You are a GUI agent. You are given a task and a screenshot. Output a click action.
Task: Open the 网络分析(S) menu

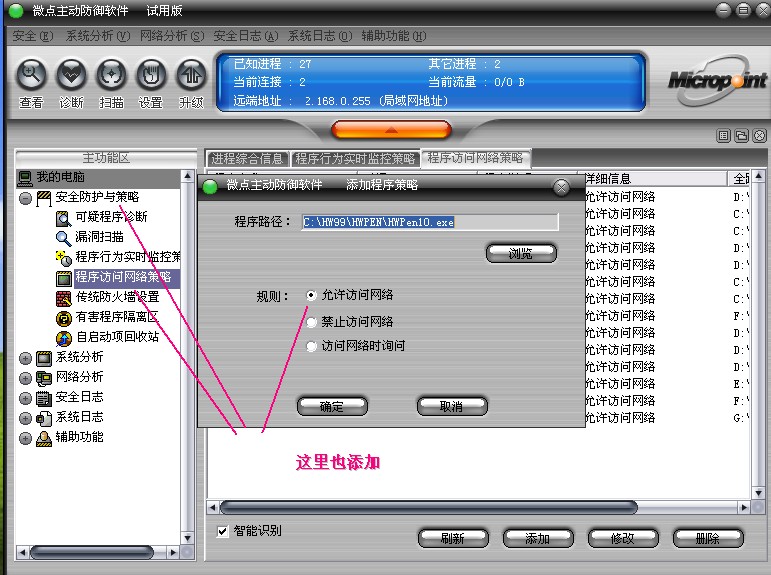(172, 36)
